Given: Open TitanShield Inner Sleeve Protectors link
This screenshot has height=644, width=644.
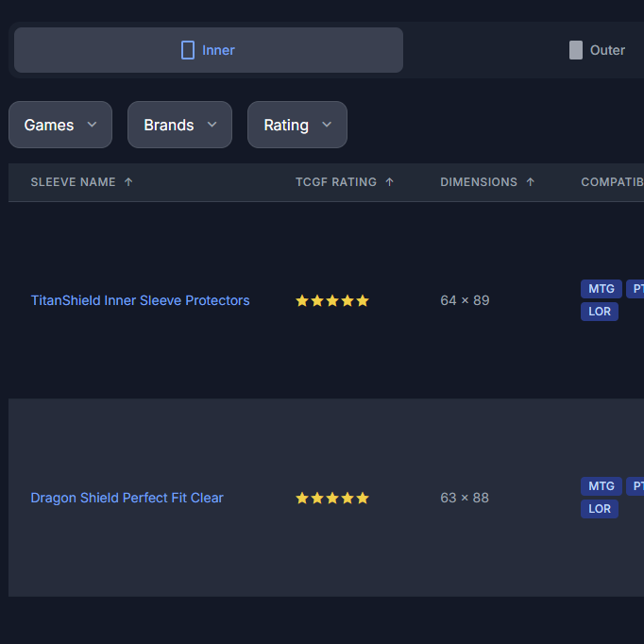Looking at the screenshot, I should point(140,300).
